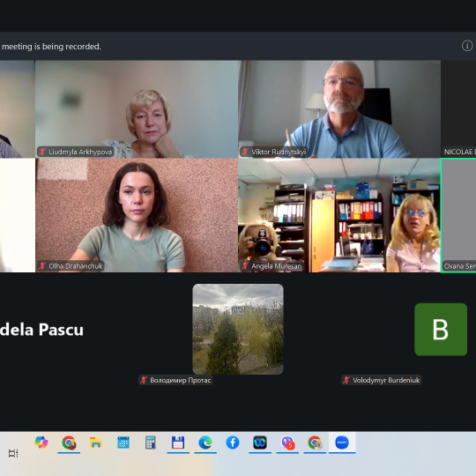The image size is (476, 476).
Task: Click the Task View icon in the taskbar
Action: pyautogui.click(x=13, y=453)
